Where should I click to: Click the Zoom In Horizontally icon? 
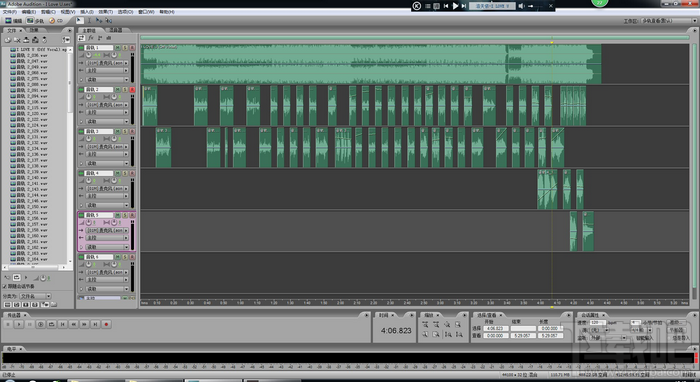[x=425, y=325]
